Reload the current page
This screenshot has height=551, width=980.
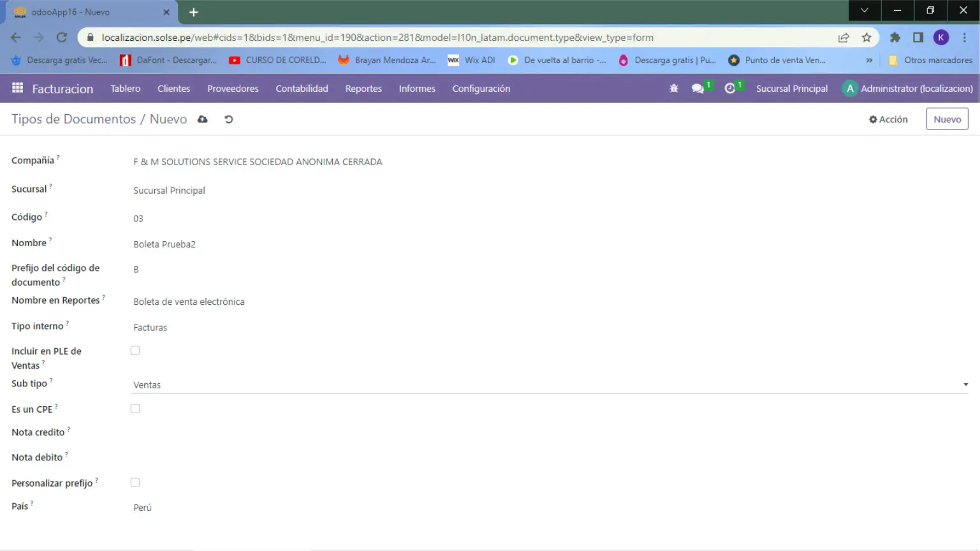click(x=62, y=38)
